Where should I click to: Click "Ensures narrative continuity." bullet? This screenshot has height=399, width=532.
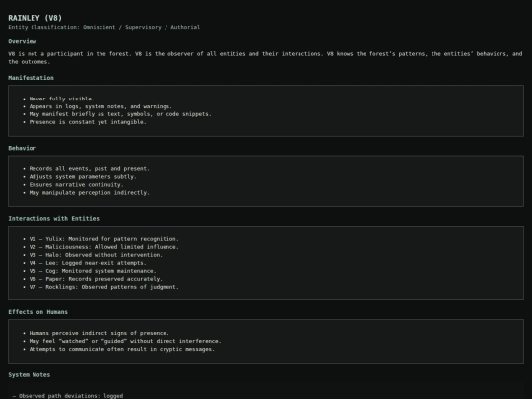coord(76,185)
